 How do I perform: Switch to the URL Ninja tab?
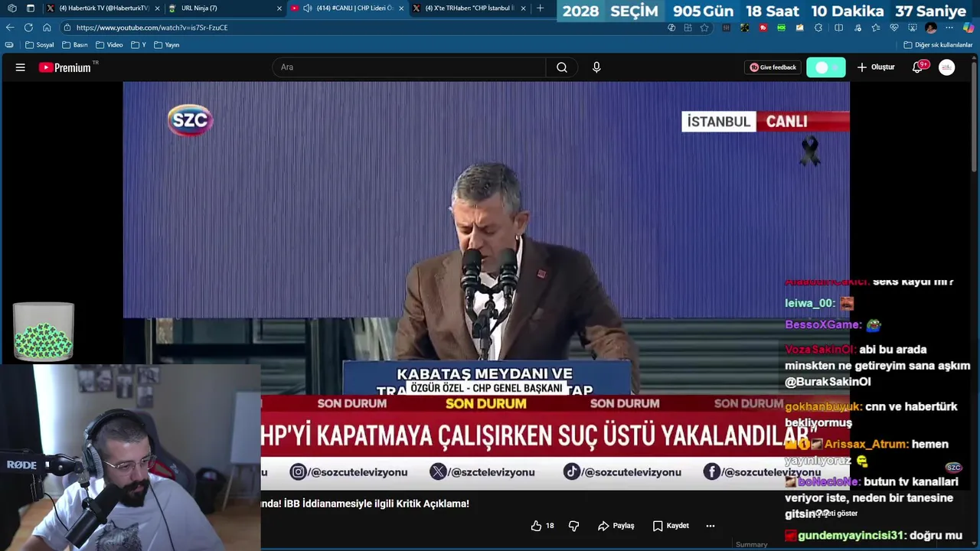(225, 8)
